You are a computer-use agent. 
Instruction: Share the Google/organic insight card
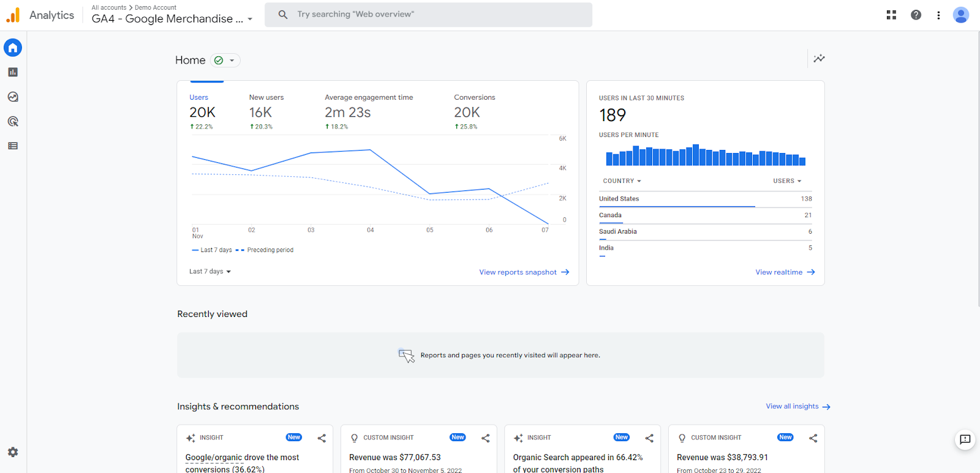click(322, 438)
